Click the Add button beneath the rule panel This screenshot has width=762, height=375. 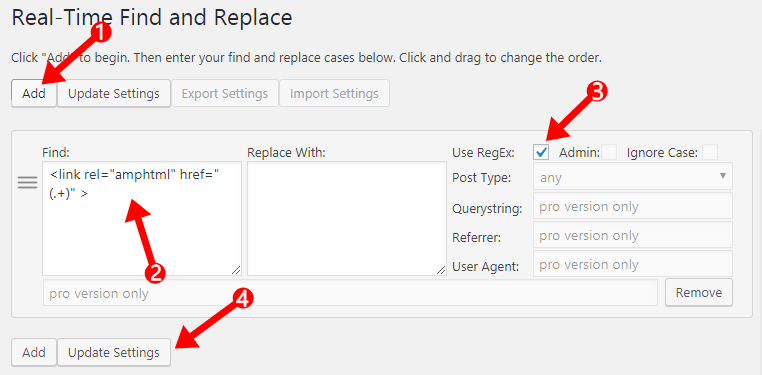click(x=34, y=352)
